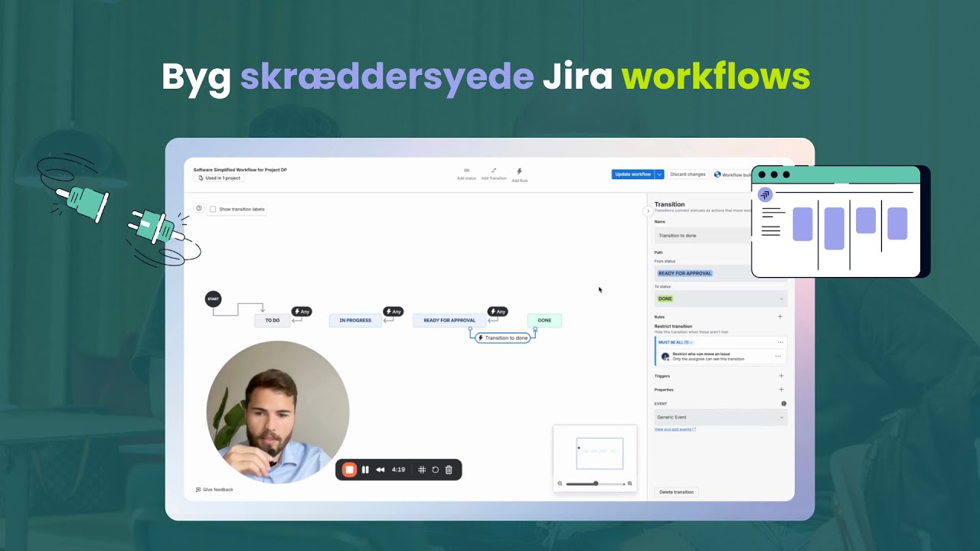Restart the recording with circular arrow icon
Screen dimensions: 980x551
[x=435, y=470]
